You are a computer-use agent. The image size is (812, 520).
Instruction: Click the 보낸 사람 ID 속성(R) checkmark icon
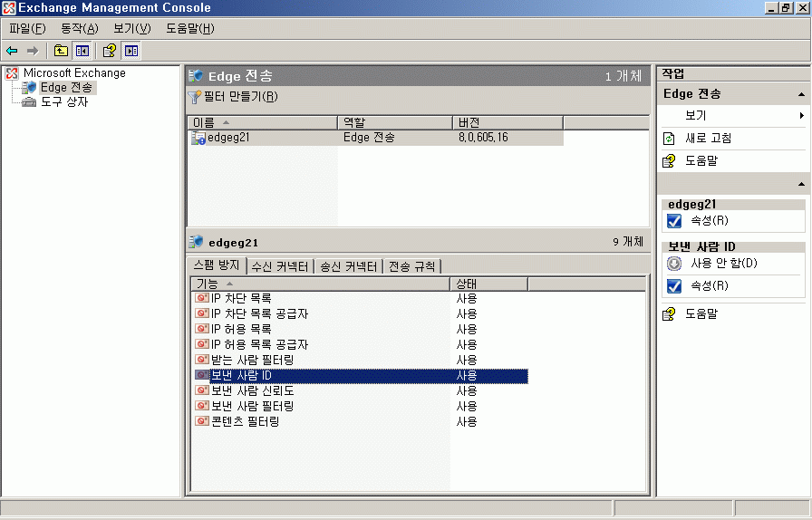[x=674, y=286]
